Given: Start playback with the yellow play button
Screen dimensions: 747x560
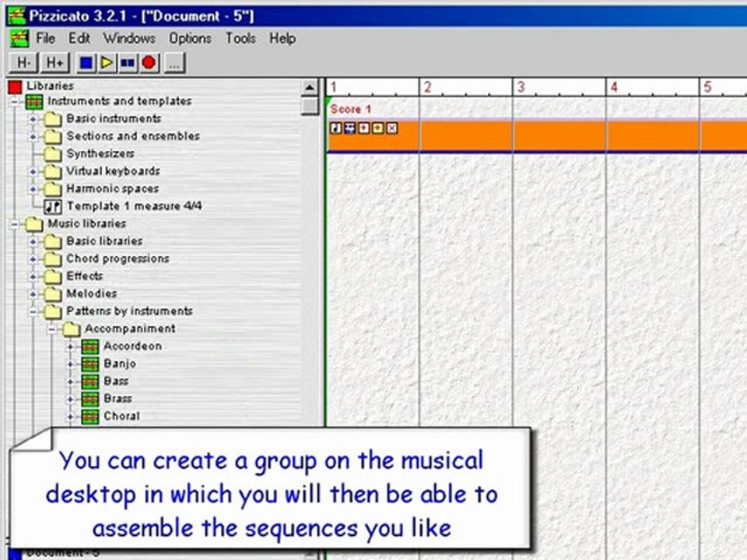Looking at the screenshot, I should click(107, 63).
